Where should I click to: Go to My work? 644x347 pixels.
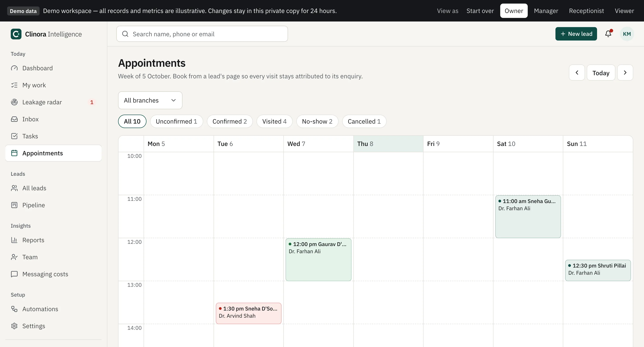pos(53,85)
